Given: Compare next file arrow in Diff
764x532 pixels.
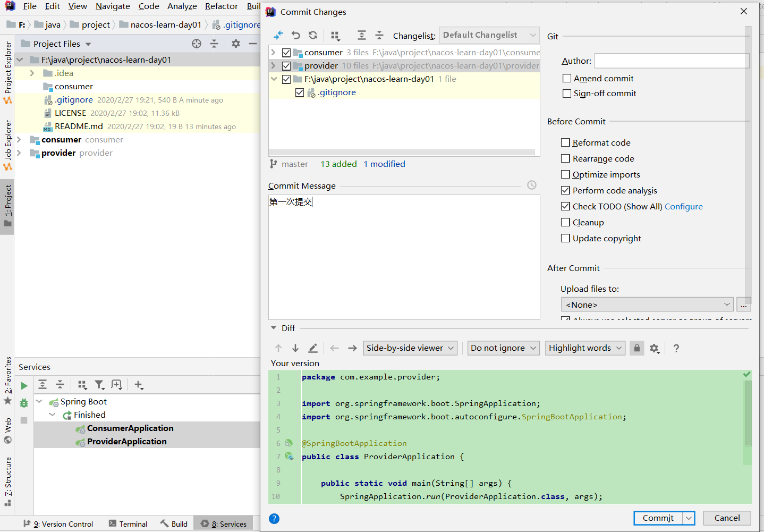Looking at the screenshot, I should 352,348.
